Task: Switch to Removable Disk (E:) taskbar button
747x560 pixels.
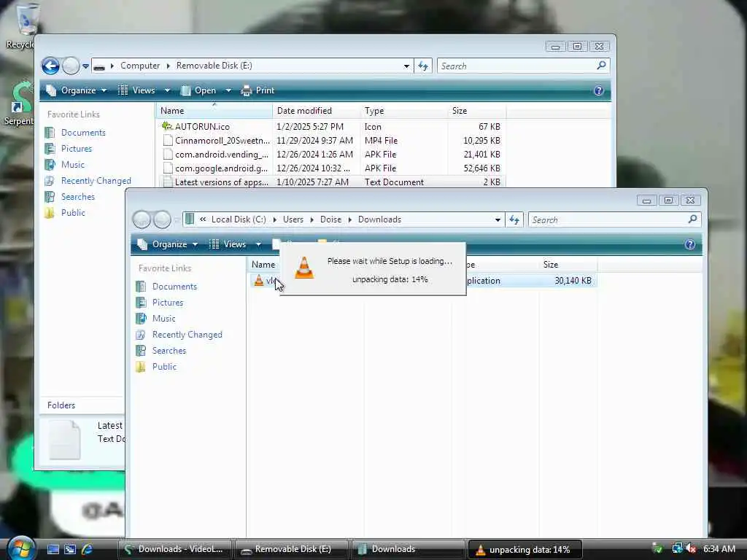Action: click(292, 549)
